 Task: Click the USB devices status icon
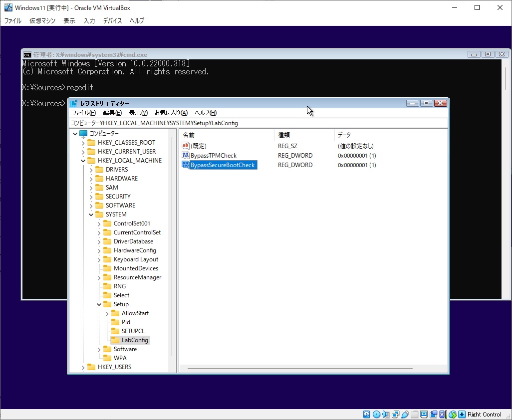[405, 415]
